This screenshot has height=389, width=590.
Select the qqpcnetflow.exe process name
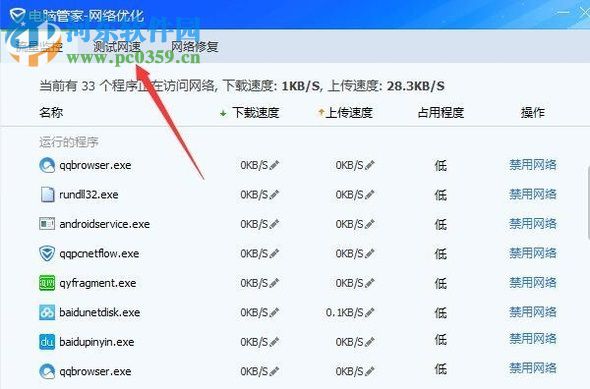[x=99, y=253]
